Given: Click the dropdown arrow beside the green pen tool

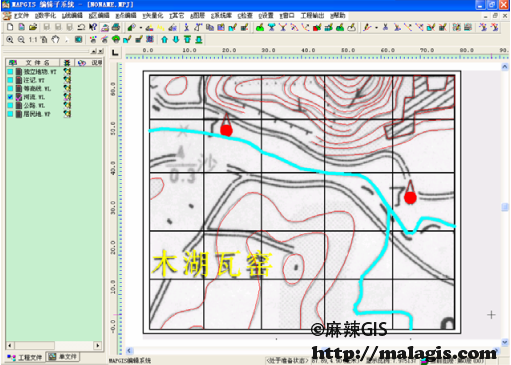Looking at the screenshot, I should [x=141, y=28].
